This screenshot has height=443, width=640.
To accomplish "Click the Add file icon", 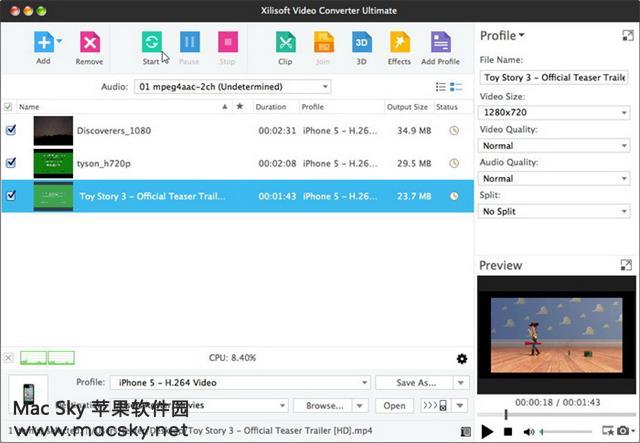I will (44, 42).
